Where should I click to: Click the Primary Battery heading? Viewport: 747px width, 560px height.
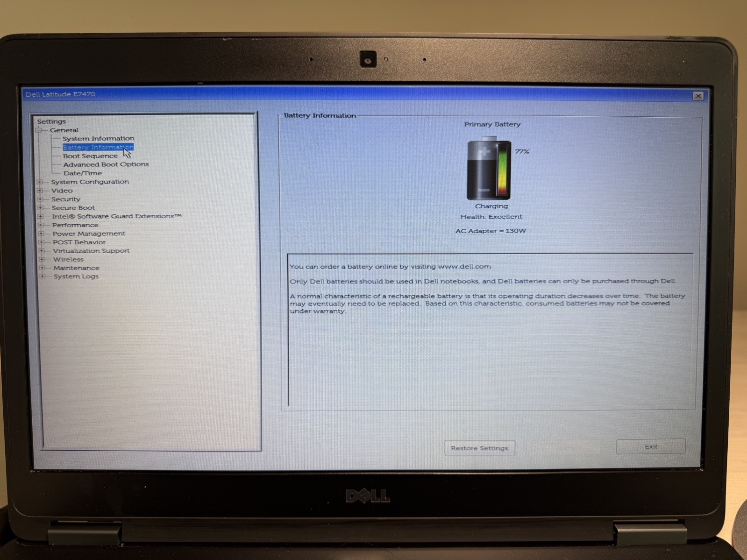pyautogui.click(x=492, y=124)
